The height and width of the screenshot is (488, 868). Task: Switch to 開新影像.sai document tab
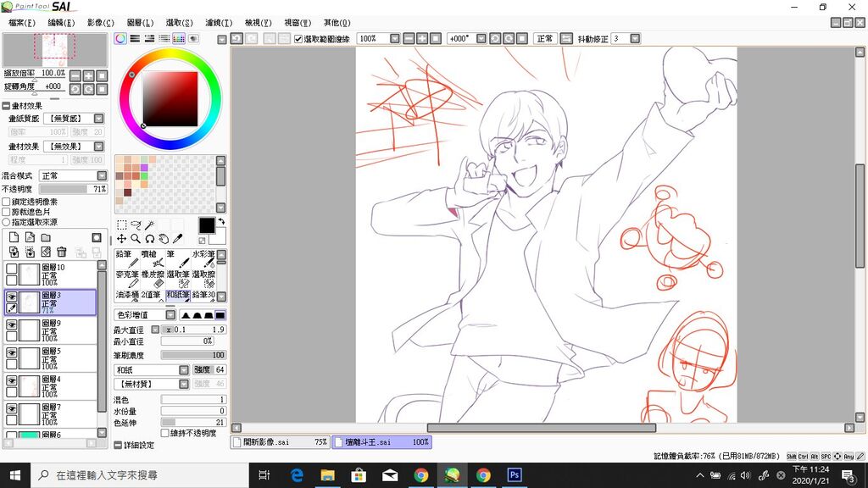[280, 442]
